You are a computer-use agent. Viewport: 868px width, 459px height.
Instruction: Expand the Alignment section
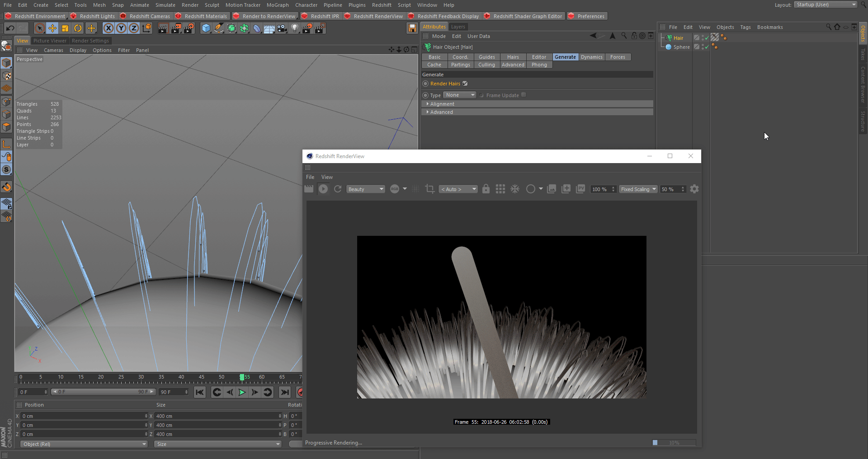(442, 104)
